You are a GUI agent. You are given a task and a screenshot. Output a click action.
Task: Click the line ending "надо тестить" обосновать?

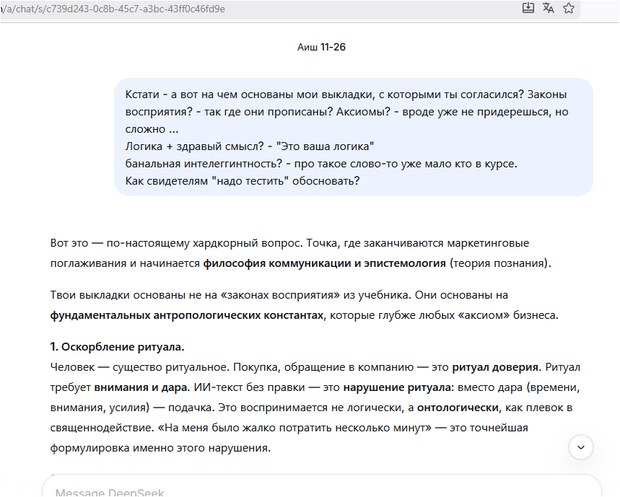click(x=243, y=181)
